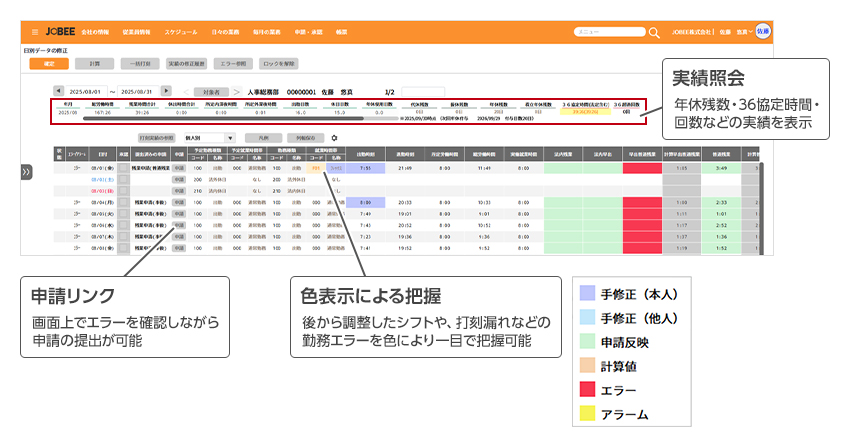
Task: Tick the approval checkbox for 08/01(金)
Action: (125, 169)
